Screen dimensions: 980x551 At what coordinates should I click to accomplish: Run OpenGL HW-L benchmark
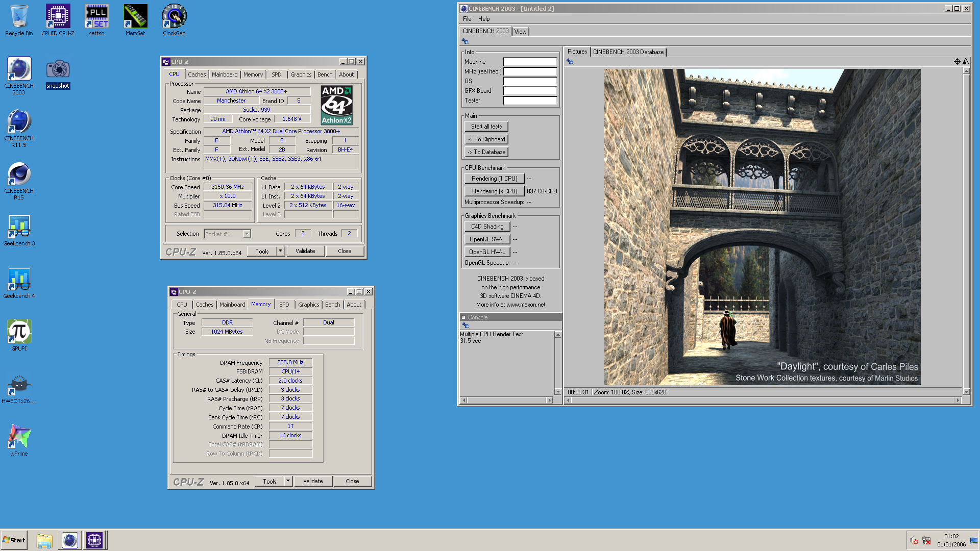[487, 252]
